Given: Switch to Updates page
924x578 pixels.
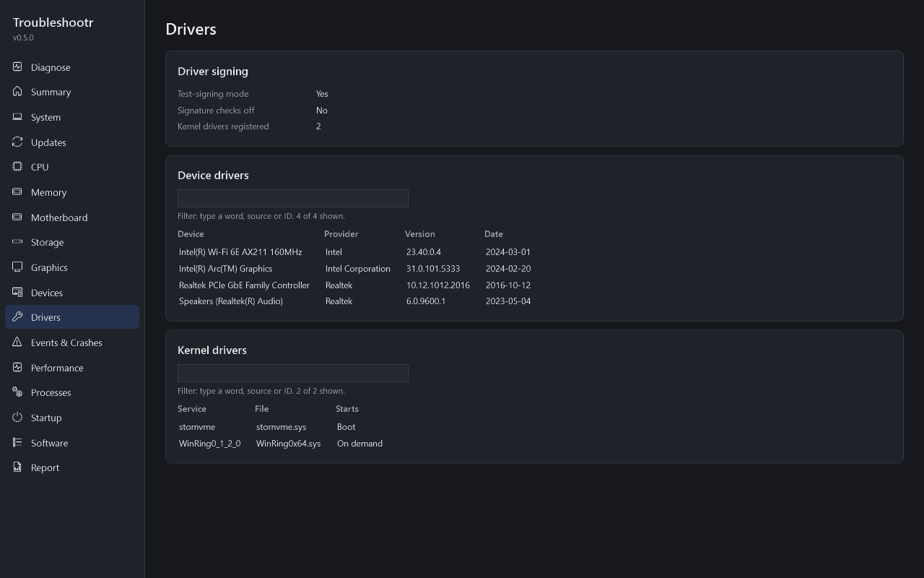Looking at the screenshot, I should (48, 142).
